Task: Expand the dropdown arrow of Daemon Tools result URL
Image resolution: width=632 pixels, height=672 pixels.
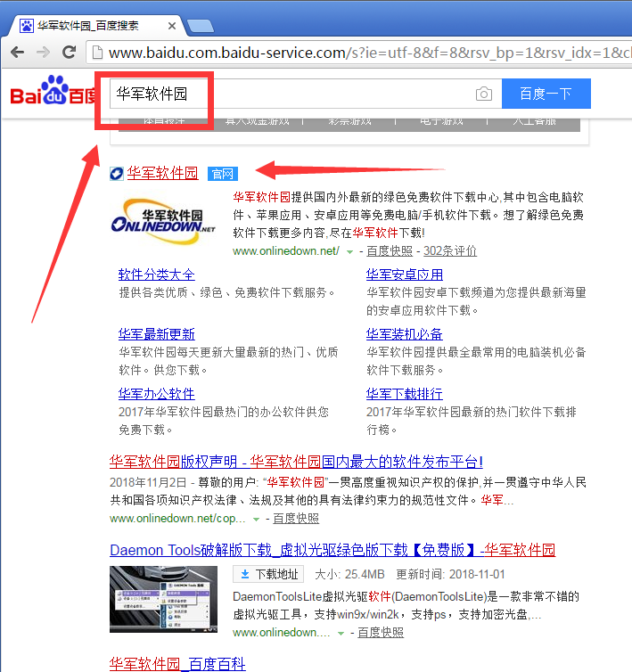Action: coord(341,634)
